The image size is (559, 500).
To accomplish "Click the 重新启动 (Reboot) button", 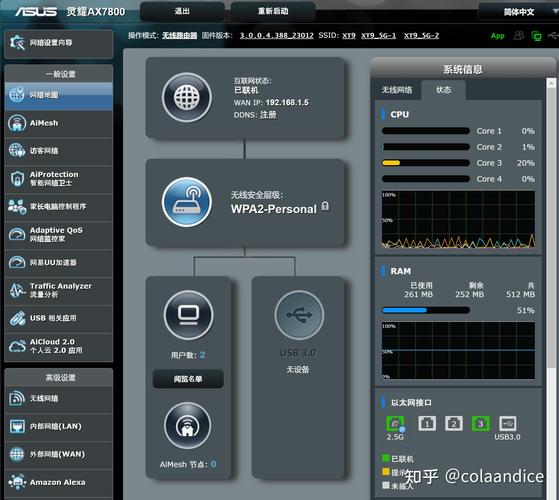I will pyautogui.click(x=273, y=11).
